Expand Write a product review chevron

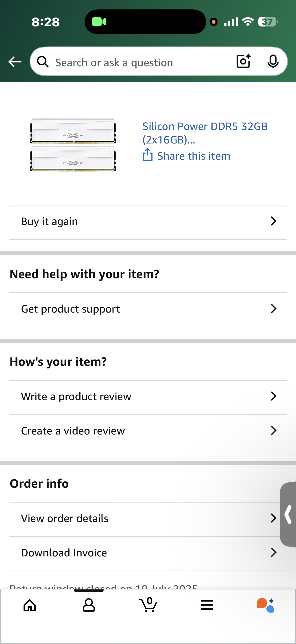274,397
